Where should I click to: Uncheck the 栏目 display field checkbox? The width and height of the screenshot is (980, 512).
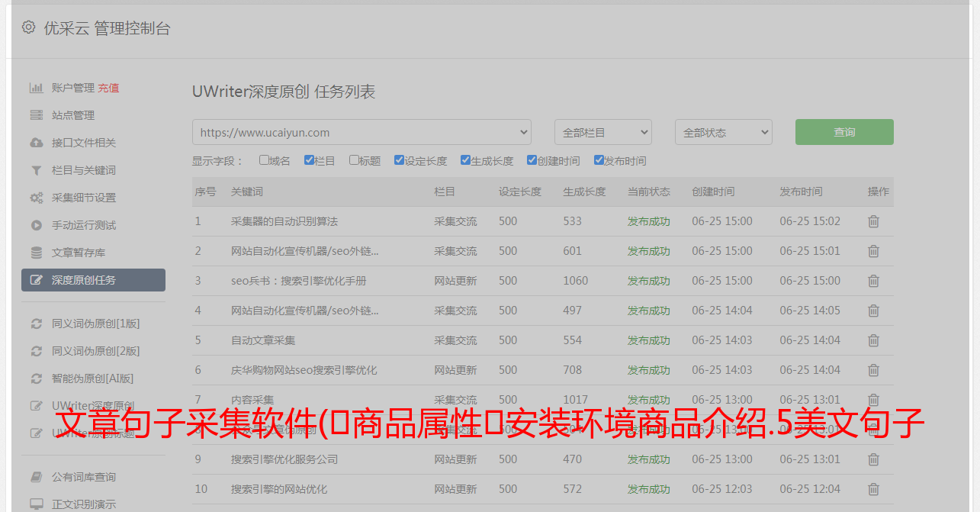309,160
